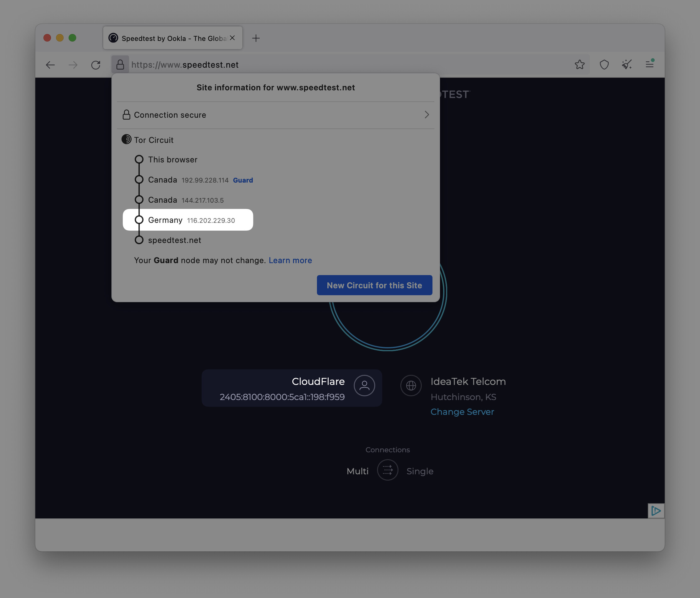Bookmark page with star icon
This screenshot has height=598, width=700.
point(579,64)
